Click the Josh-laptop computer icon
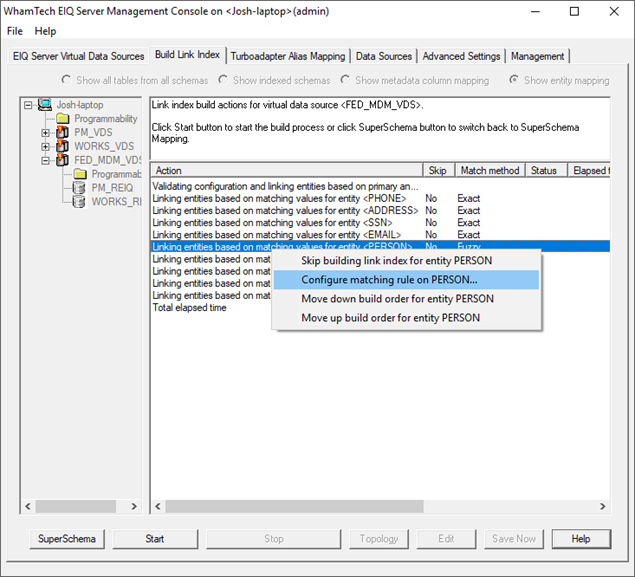The width and height of the screenshot is (635, 577). pyautogui.click(x=43, y=105)
